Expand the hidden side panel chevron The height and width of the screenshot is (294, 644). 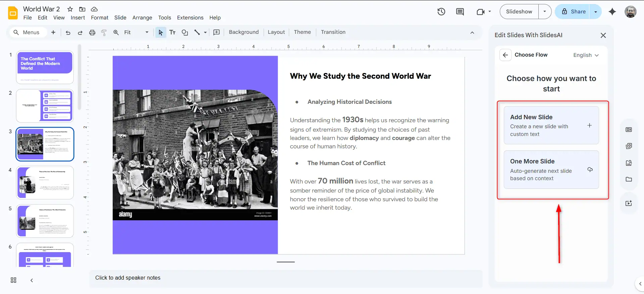tap(640, 284)
